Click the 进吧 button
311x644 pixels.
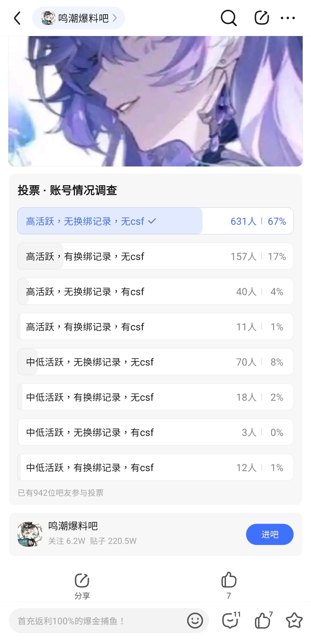(270, 535)
